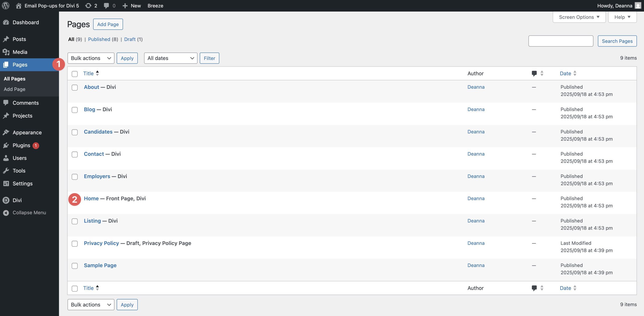Click the Collapse Menu arrow icon

click(x=6, y=213)
